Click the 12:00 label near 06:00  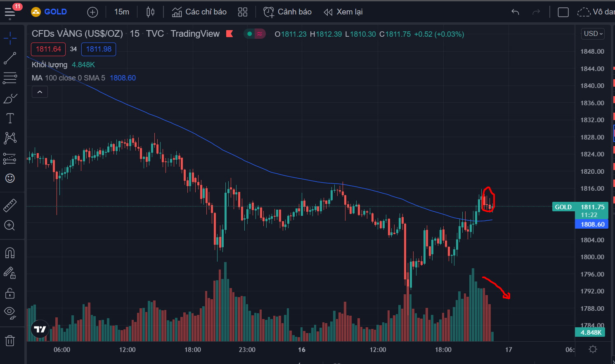(x=127, y=350)
